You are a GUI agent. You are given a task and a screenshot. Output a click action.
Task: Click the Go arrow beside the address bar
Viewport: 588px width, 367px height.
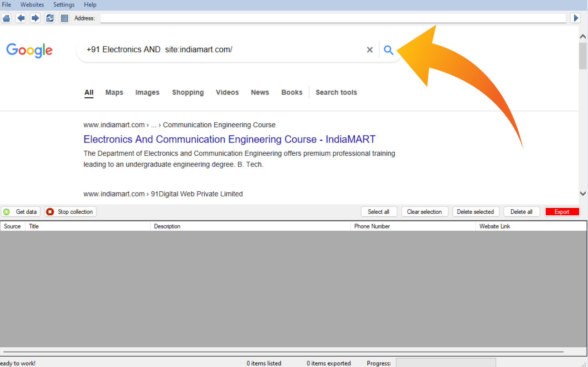click(576, 18)
